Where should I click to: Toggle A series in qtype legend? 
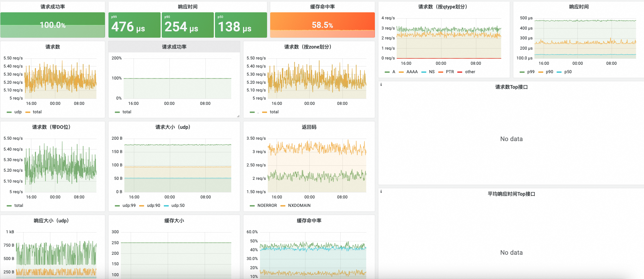[x=394, y=72]
